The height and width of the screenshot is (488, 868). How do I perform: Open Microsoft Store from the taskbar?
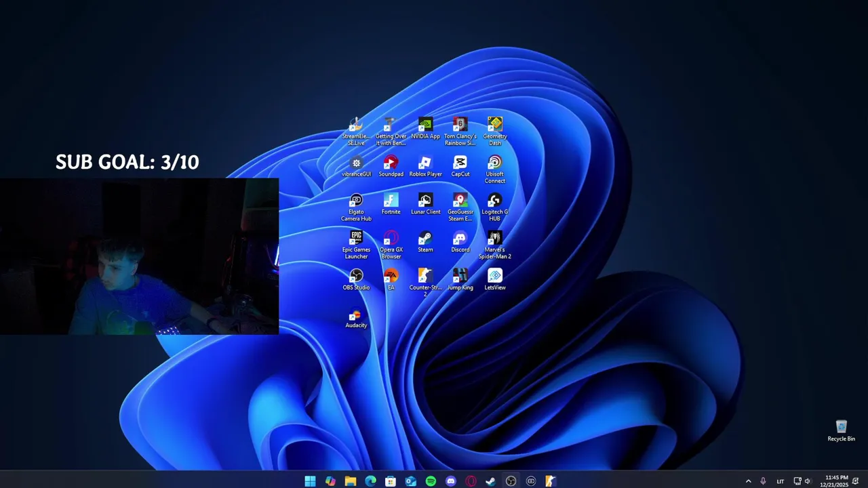[x=391, y=481]
